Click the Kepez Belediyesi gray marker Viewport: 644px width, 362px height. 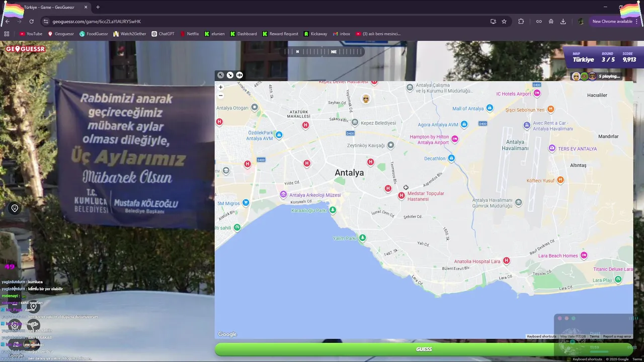click(x=355, y=122)
